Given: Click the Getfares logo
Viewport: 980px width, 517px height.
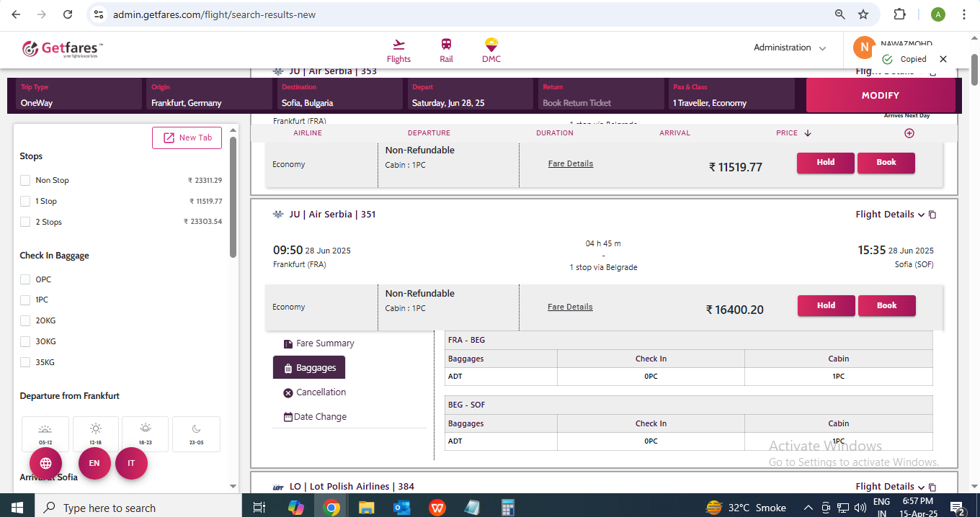Looking at the screenshot, I should pos(63,49).
